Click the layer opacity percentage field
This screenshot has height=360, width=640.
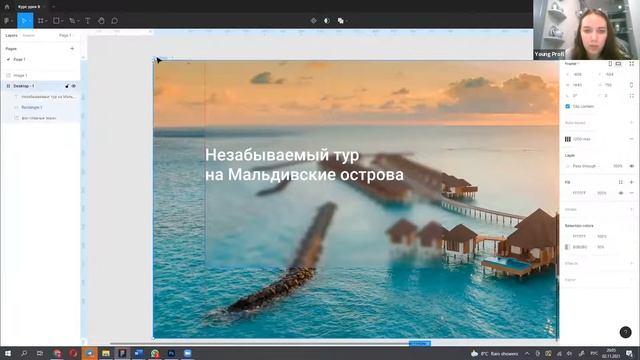coord(618,166)
